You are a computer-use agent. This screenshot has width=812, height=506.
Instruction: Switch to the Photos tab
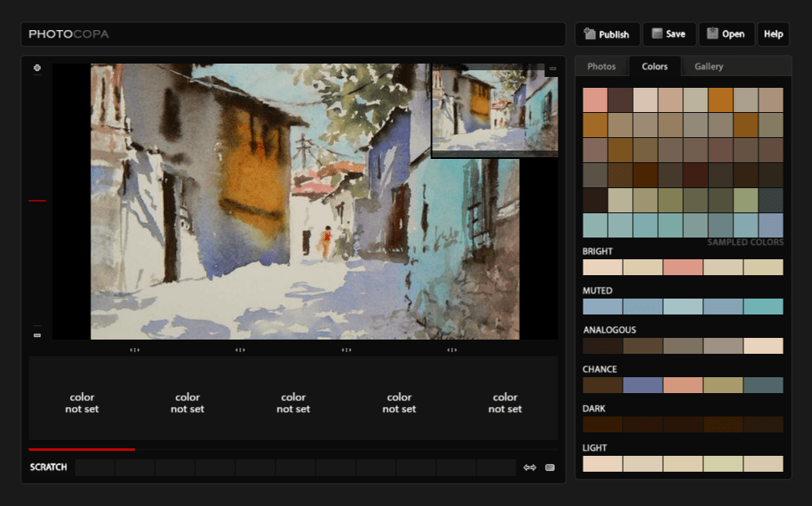(601, 67)
